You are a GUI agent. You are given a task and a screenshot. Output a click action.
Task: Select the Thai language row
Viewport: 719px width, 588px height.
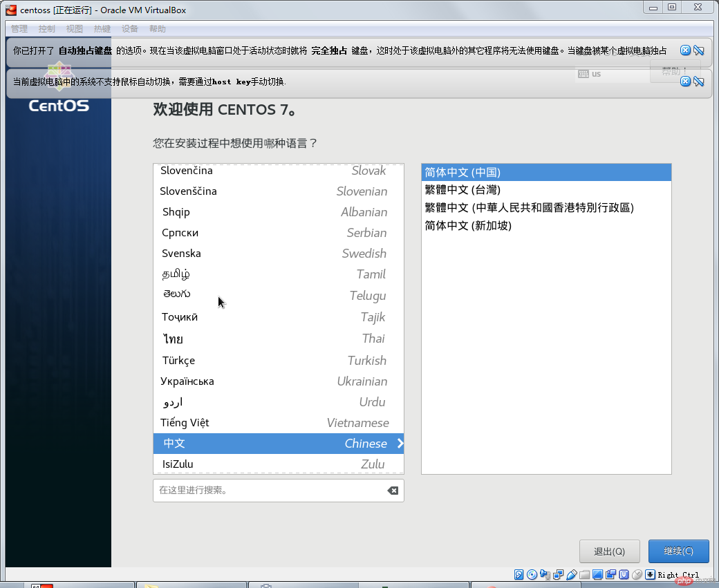click(x=279, y=339)
